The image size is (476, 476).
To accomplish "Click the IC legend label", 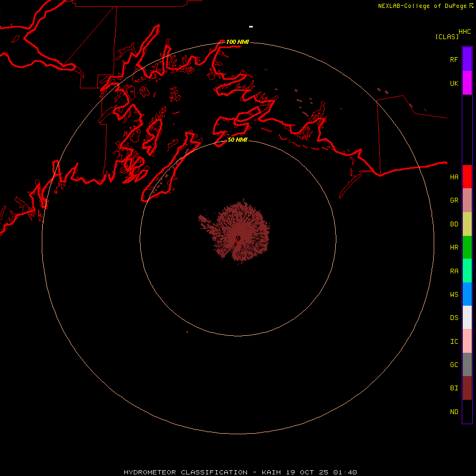I will click(454, 342).
